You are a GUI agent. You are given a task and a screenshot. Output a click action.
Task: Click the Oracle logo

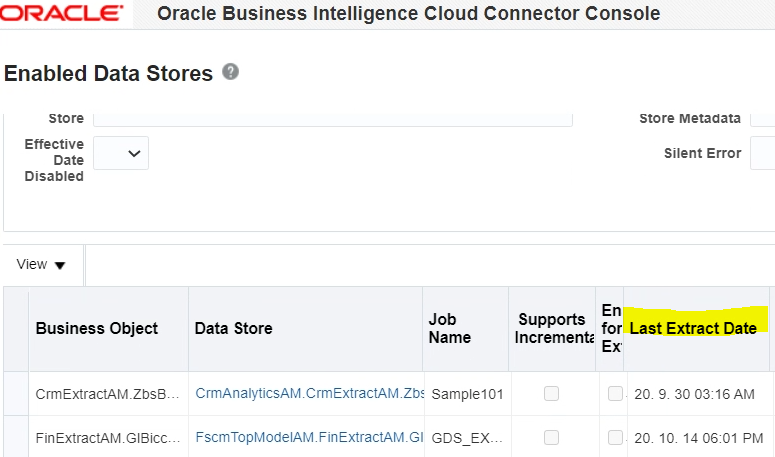coord(61,13)
